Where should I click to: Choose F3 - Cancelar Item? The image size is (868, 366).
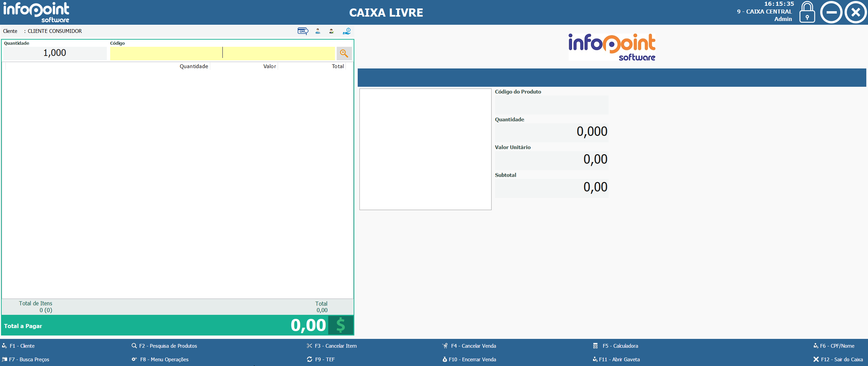tap(336, 346)
